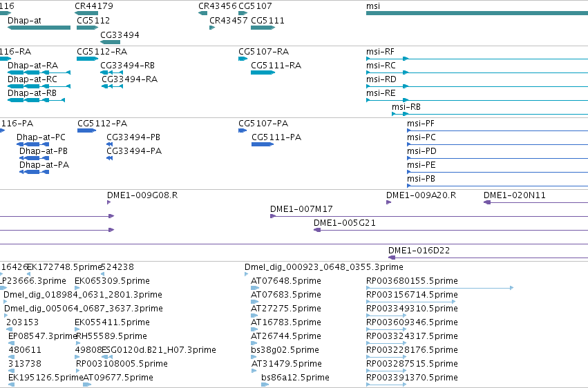Select the Dhap-at-PA protein
Screen dimensions: 588x388
click(34, 173)
